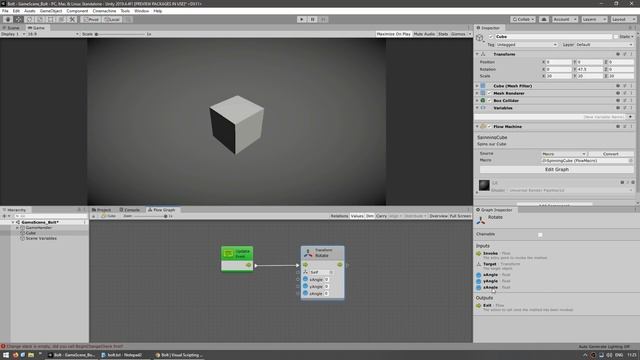The height and width of the screenshot is (360, 640).
Task: Open the Layers dropdown
Action: (593, 19)
